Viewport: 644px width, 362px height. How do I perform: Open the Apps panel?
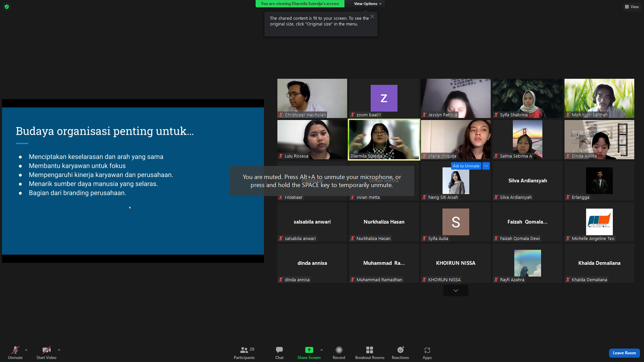tap(427, 353)
